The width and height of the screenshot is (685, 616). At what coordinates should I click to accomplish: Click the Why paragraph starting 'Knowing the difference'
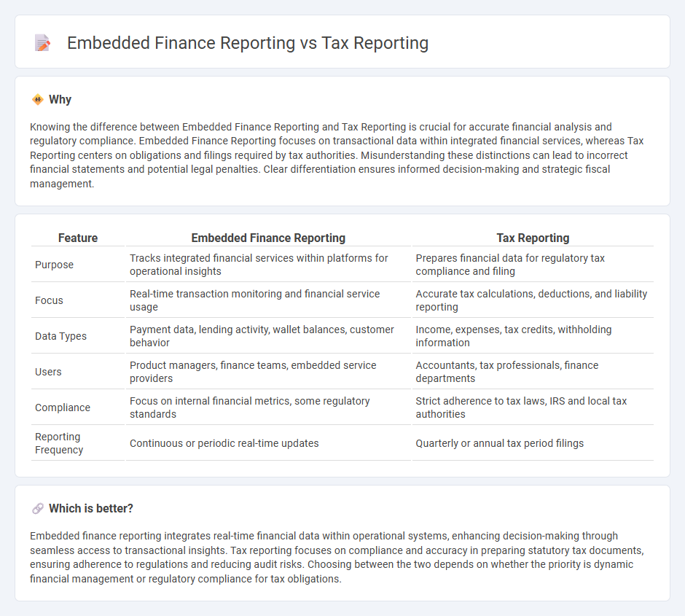coord(337,155)
